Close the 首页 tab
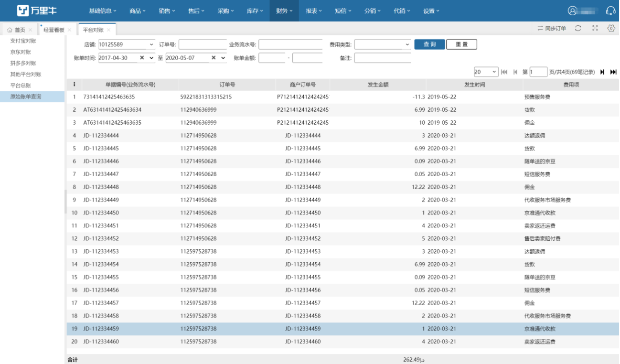The image size is (620, 364). click(x=31, y=30)
